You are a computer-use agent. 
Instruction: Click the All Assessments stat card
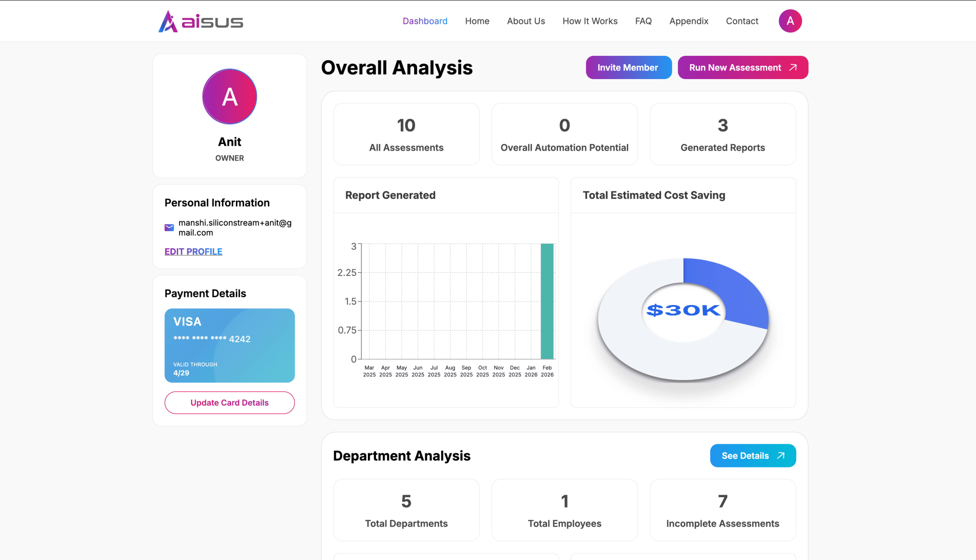(x=406, y=134)
